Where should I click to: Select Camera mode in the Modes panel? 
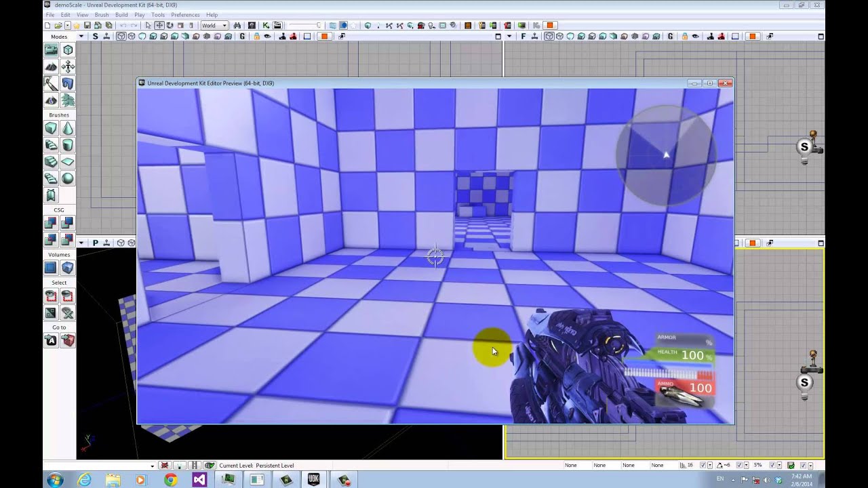click(x=51, y=49)
